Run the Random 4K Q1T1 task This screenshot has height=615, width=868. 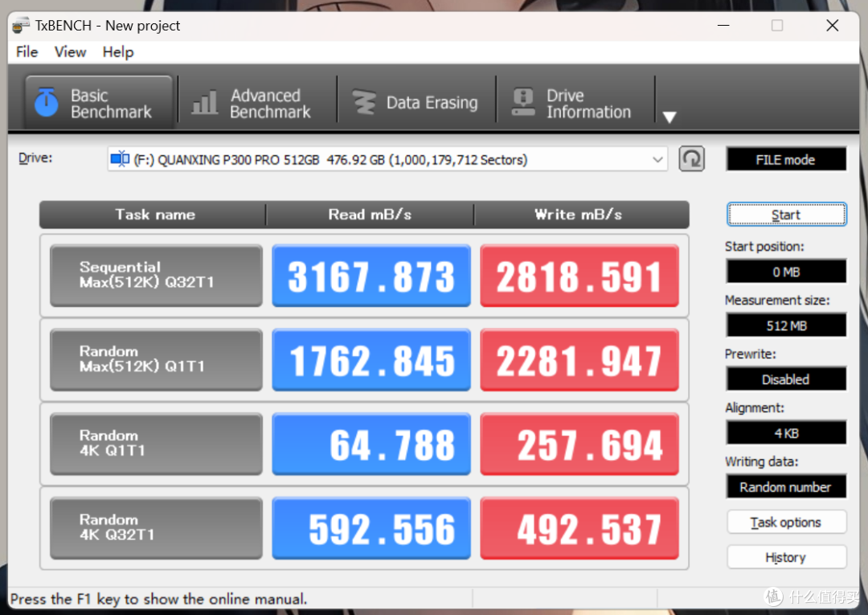(x=156, y=444)
